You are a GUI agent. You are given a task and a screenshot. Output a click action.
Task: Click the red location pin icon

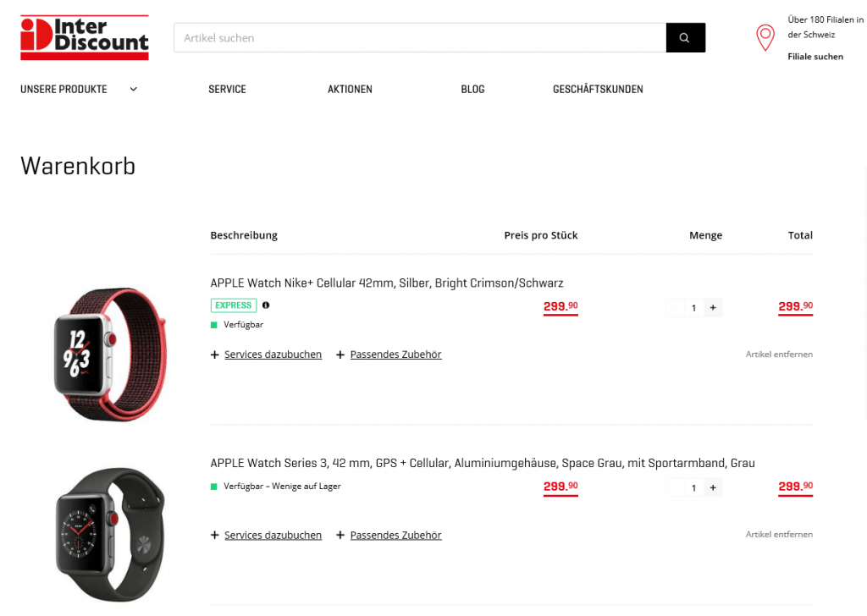(x=765, y=37)
